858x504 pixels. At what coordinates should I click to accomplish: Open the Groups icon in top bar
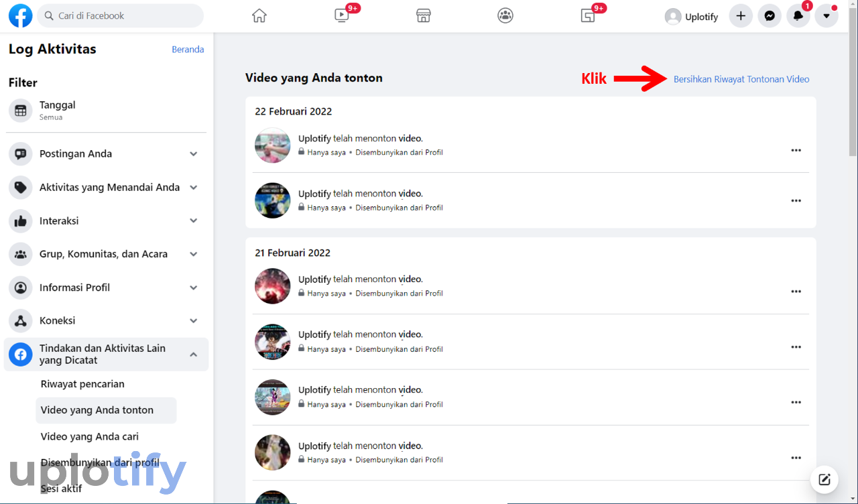tap(505, 15)
